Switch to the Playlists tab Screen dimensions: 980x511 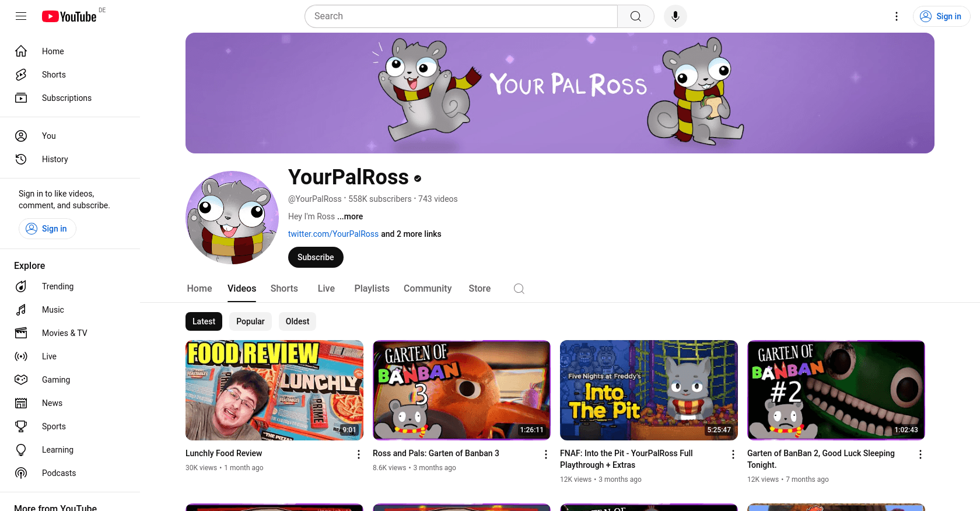click(x=372, y=289)
